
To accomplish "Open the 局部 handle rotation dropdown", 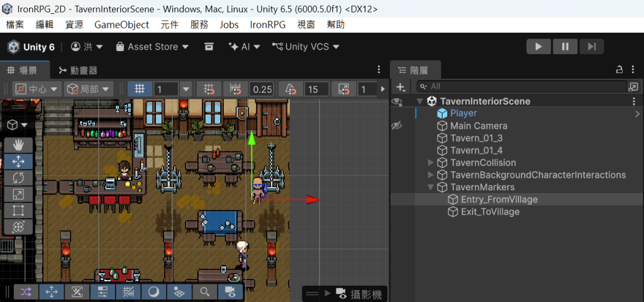I will tap(88, 89).
